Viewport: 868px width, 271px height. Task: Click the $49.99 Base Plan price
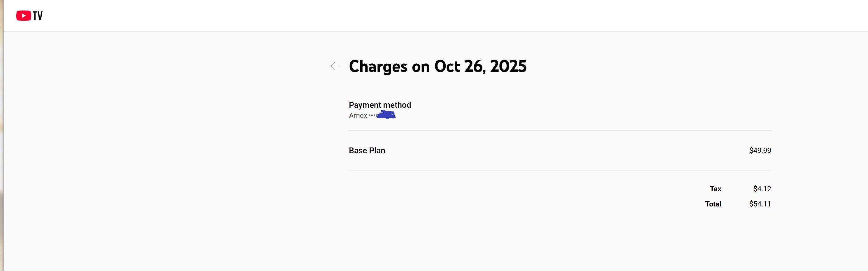(x=760, y=150)
